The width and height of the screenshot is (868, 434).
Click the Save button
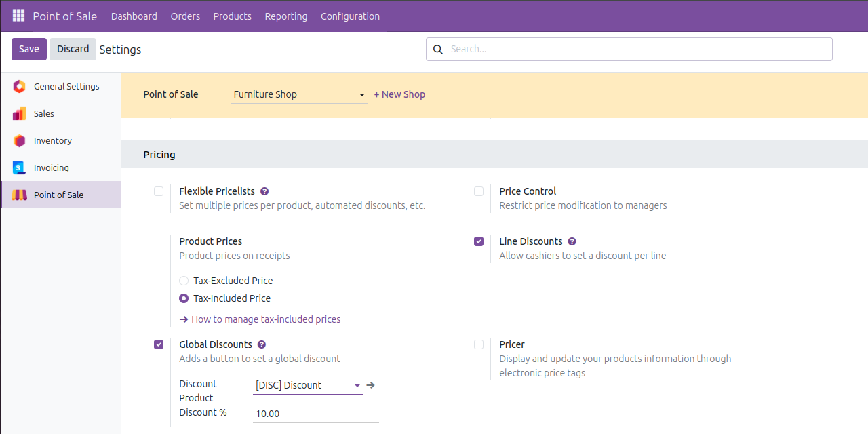point(28,49)
